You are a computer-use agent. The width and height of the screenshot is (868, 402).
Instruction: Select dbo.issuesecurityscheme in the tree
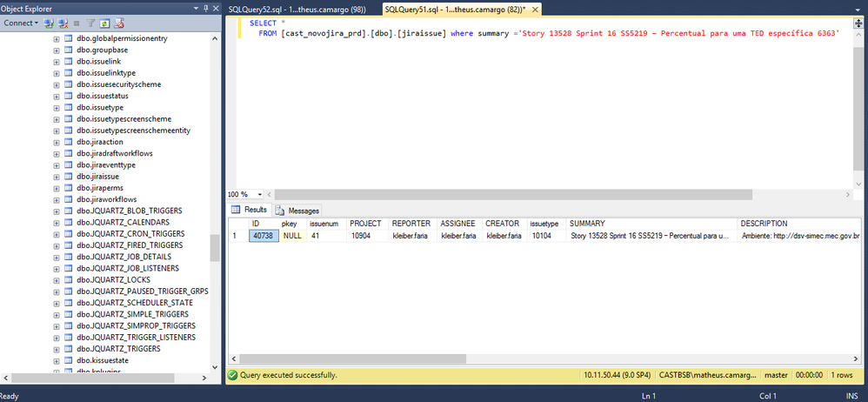(119, 84)
